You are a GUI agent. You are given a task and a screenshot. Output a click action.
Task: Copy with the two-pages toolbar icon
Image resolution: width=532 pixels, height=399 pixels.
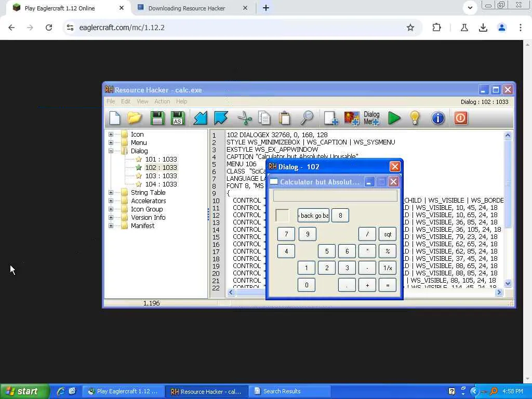(x=264, y=118)
